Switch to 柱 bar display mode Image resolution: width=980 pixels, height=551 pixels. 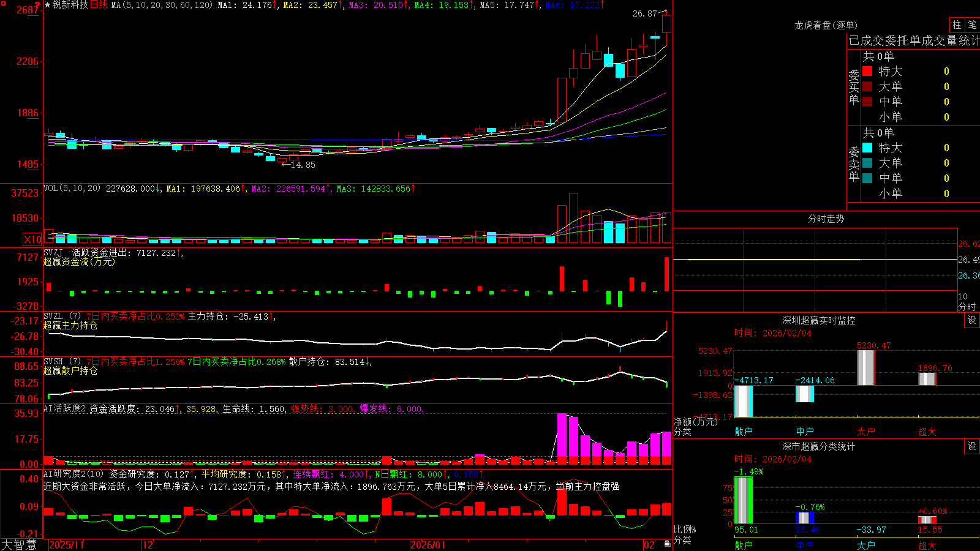(x=957, y=24)
